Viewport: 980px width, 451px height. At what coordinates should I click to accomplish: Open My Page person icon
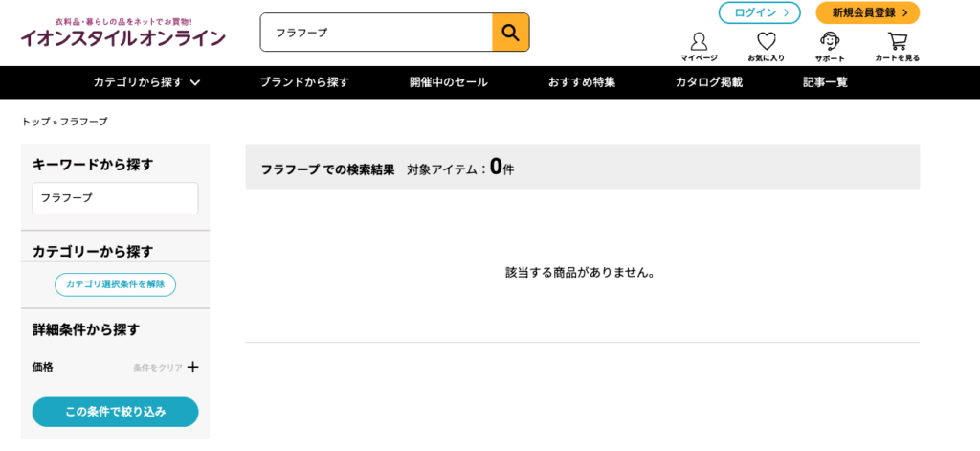[699, 45]
